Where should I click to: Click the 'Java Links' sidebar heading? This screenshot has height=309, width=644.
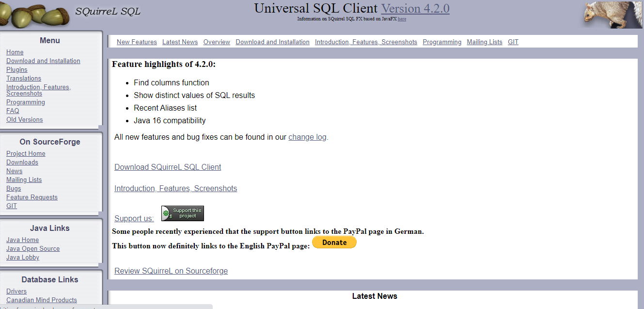click(50, 228)
